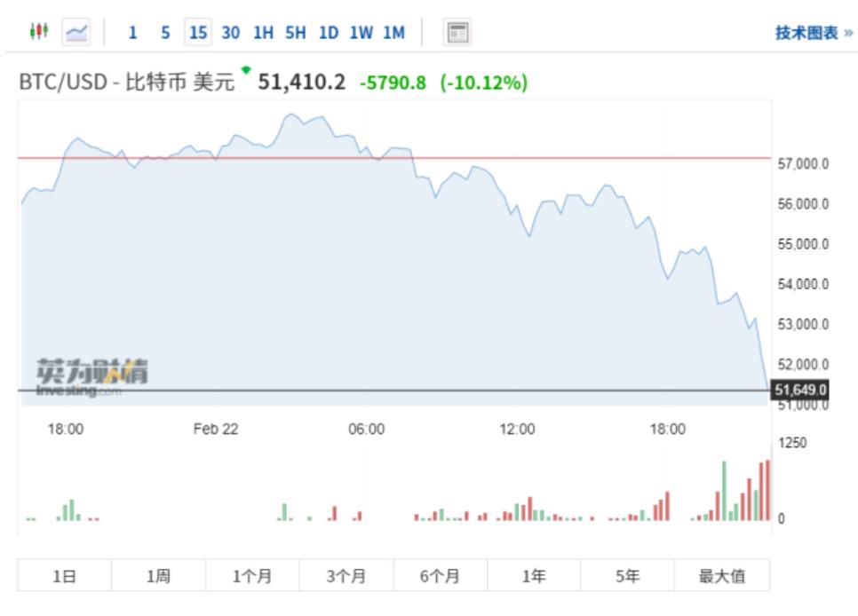Click the 51,649.0 current price label

click(x=802, y=388)
